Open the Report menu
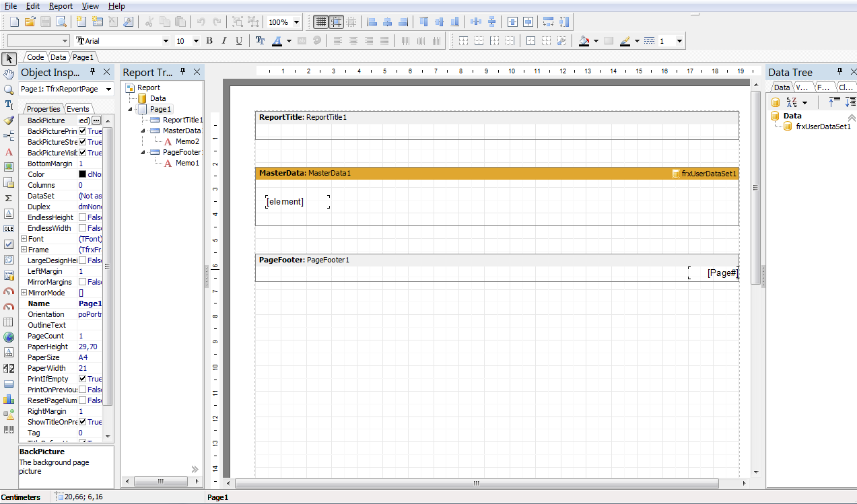The width and height of the screenshot is (857, 504). (x=61, y=6)
